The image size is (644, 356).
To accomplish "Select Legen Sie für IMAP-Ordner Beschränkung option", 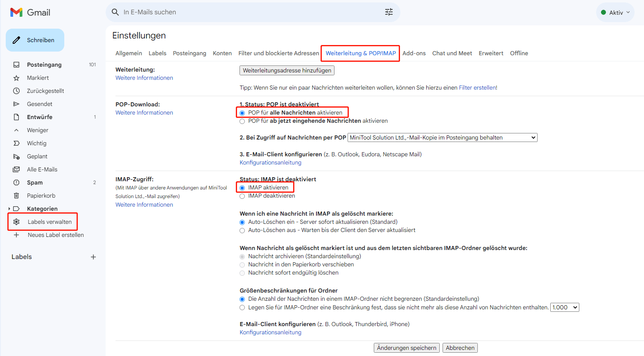I will 242,308.
